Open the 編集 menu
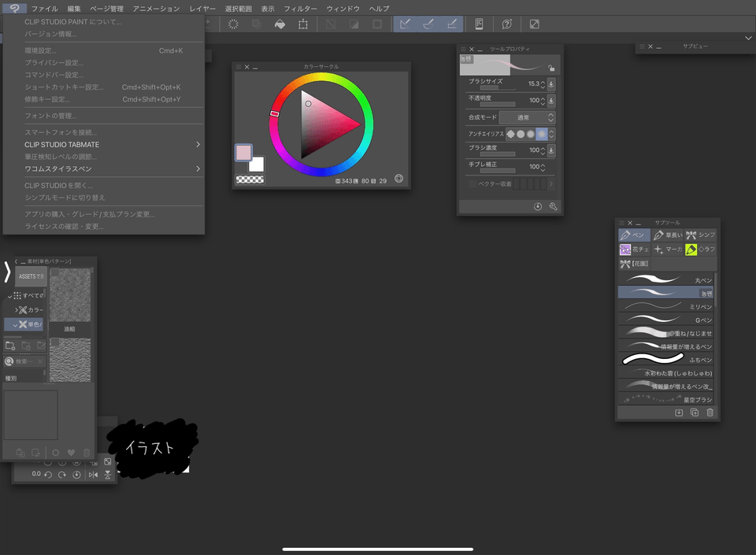Screen dimensions: 756x555 (74, 9)
